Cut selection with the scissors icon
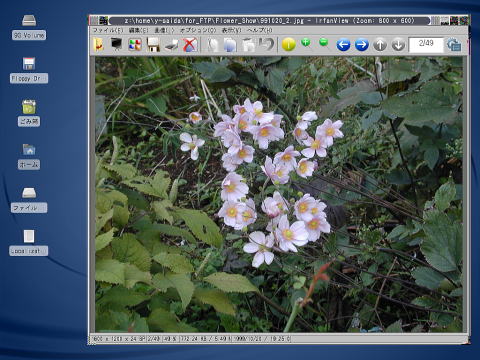This screenshot has width=480, height=360. tap(212, 45)
